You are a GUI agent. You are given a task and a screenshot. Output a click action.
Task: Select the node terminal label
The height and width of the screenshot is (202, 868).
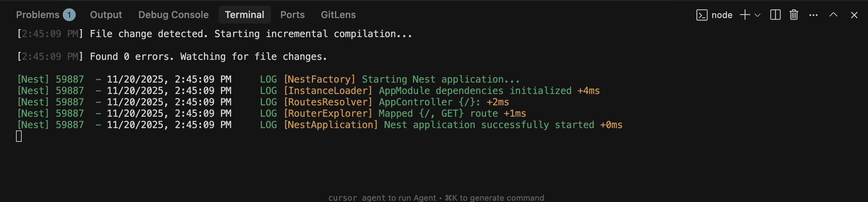(x=722, y=15)
